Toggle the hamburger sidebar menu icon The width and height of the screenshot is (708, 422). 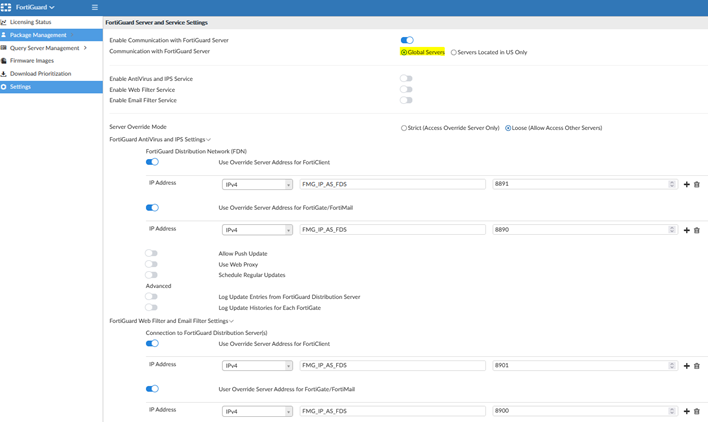pyautogui.click(x=94, y=7)
